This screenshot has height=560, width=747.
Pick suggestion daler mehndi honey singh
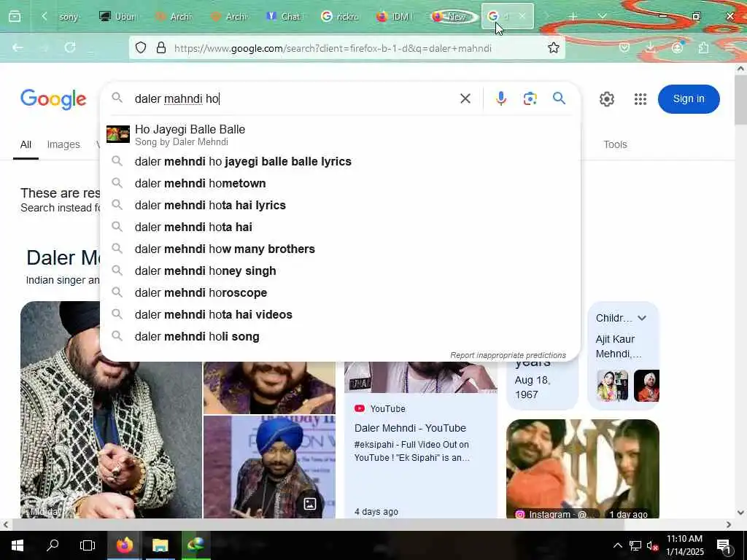pyautogui.click(x=340, y=271)
